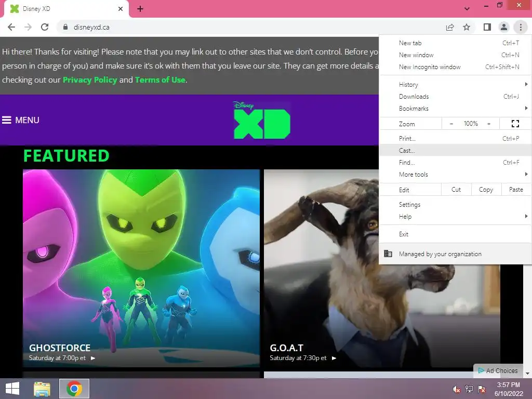Click the clock showing 3:57 PM
This screenshot has width=532, height=399.
[x=509, y=389]
